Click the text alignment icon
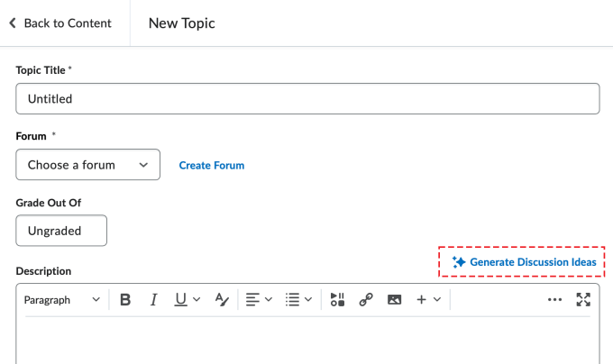Image resolution: width=613 pixels, height=364 pixels. pos(253,300)
